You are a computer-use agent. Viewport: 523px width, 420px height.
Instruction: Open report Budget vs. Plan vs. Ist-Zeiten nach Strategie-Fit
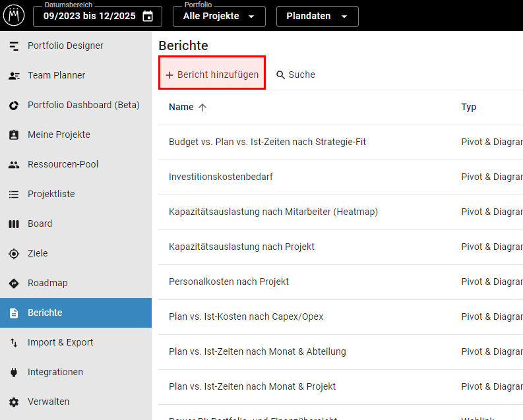click(x=267, y=142)
